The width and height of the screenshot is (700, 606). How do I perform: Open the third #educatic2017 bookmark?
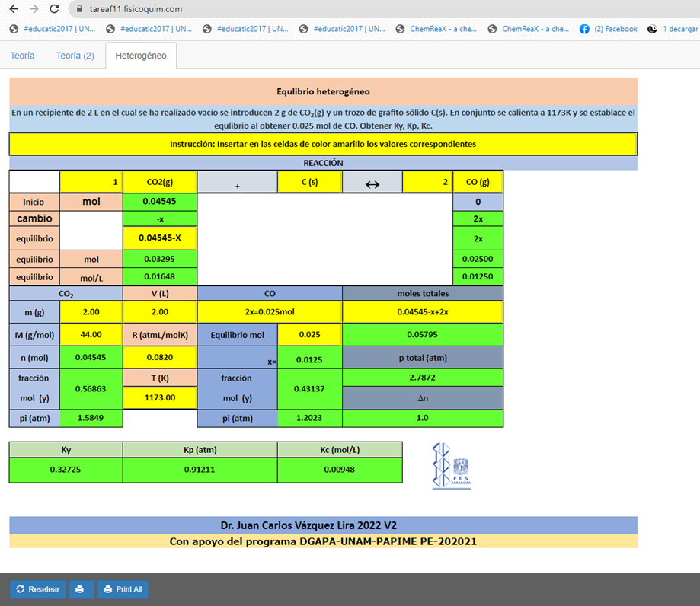(245, 29)
